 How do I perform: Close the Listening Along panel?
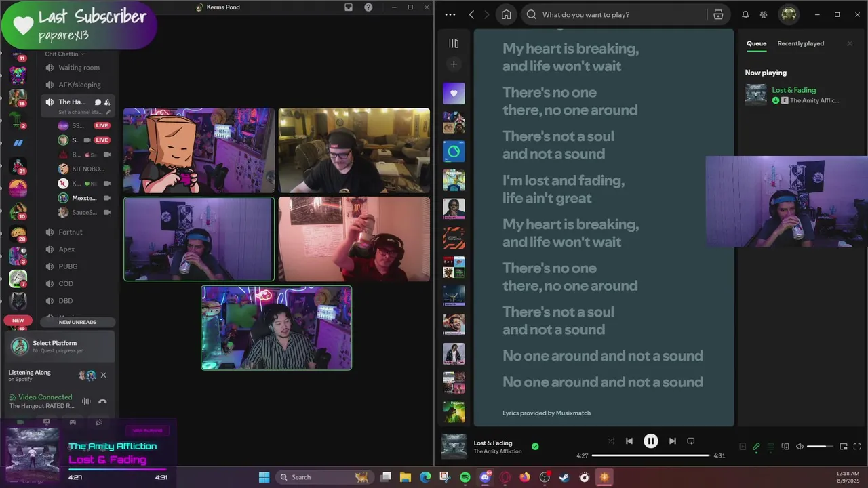pos(103,375)
